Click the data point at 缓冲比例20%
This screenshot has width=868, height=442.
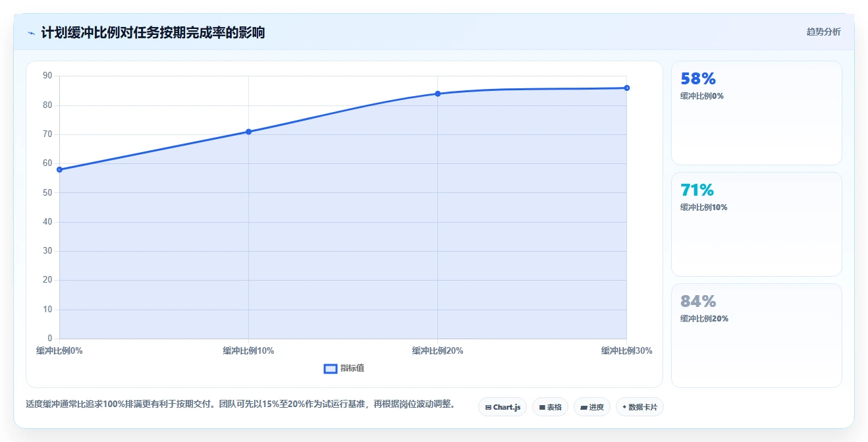pos(437,94)
